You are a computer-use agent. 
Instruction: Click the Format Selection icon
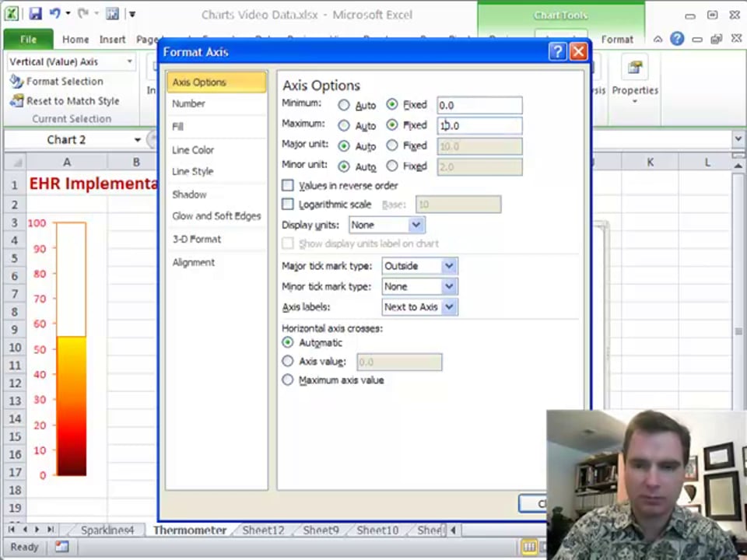click(16, 82)
